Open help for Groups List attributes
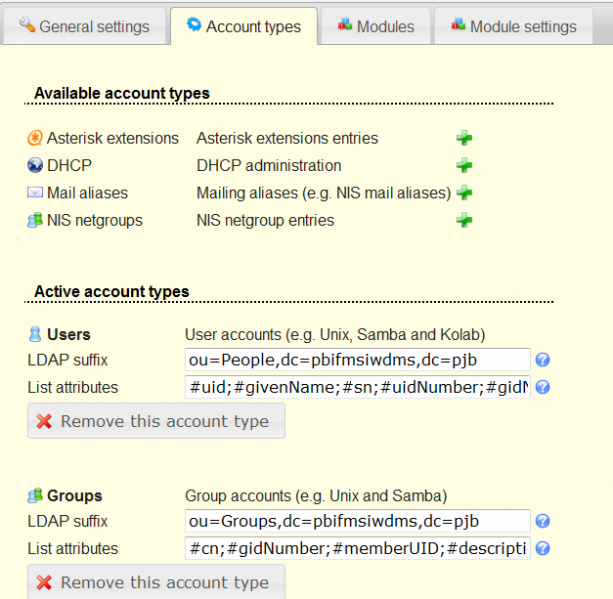Viewport: 613px width, 599px height. (x=543, y=548)
